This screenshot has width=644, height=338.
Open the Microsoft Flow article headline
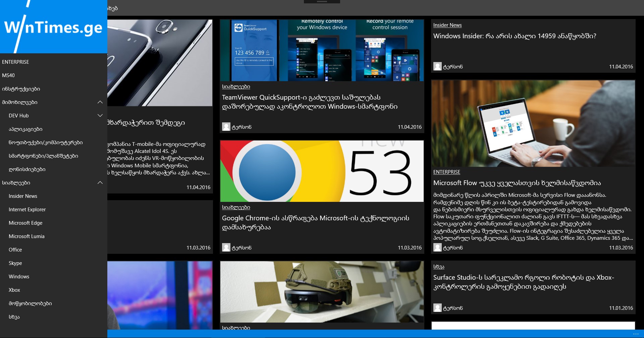click(517, 183)
